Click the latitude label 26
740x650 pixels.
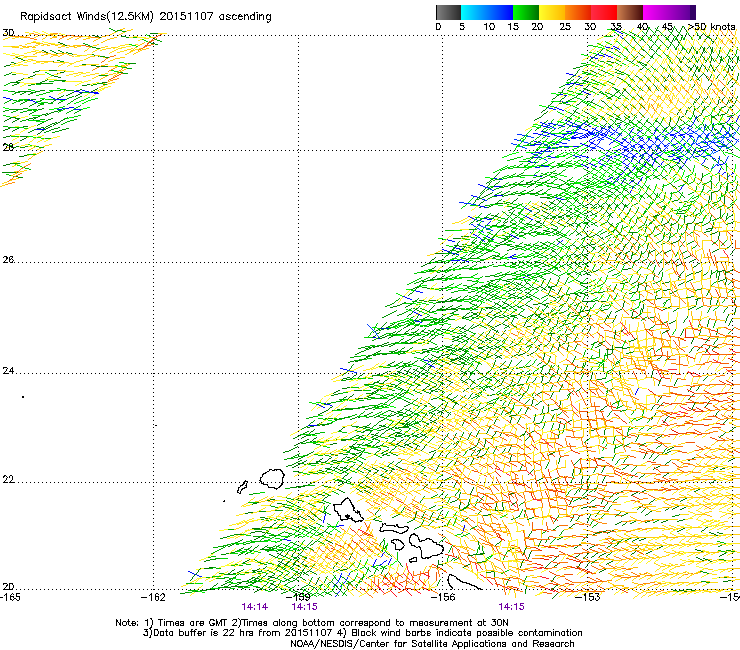click(x=8, y=259)
